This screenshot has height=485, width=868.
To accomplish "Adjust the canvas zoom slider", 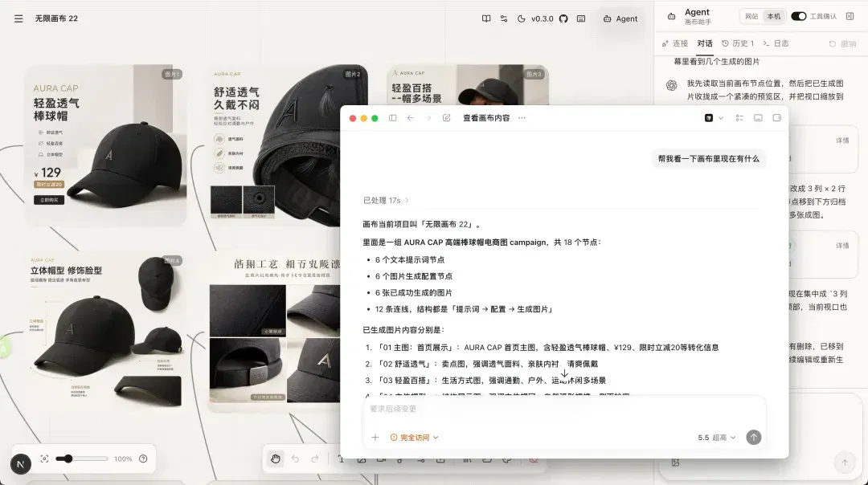I will [x=81, y=459].
